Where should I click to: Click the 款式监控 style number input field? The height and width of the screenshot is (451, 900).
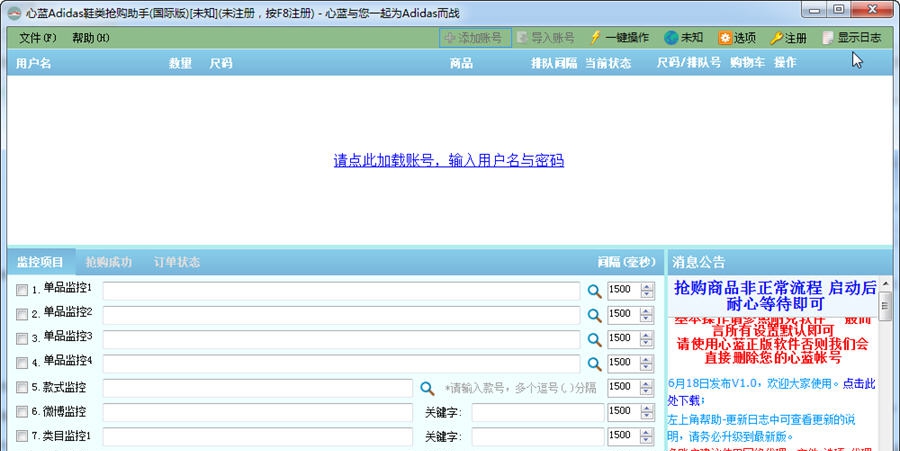point(258,388)
